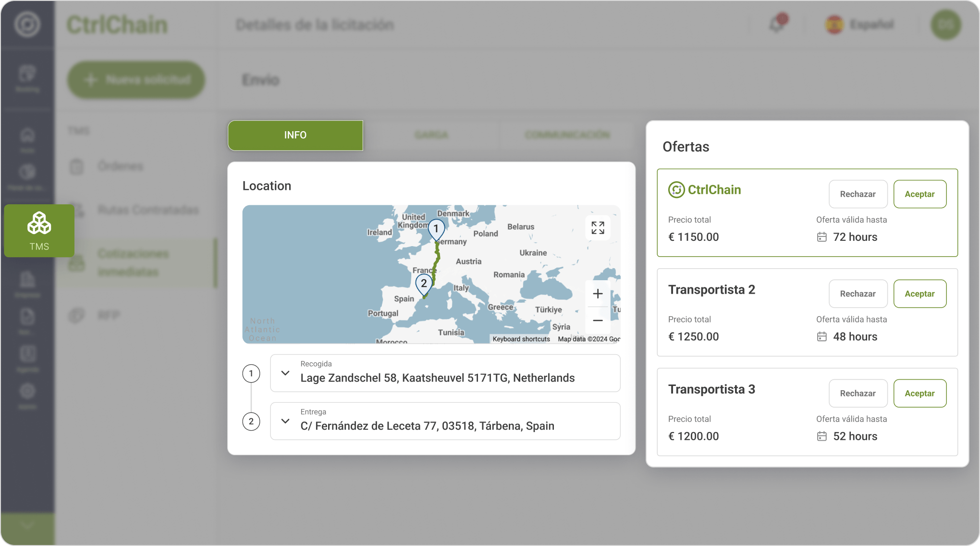
Task: Click the CtrlChain logo in the top sidebar
Action: click(27, 24)
